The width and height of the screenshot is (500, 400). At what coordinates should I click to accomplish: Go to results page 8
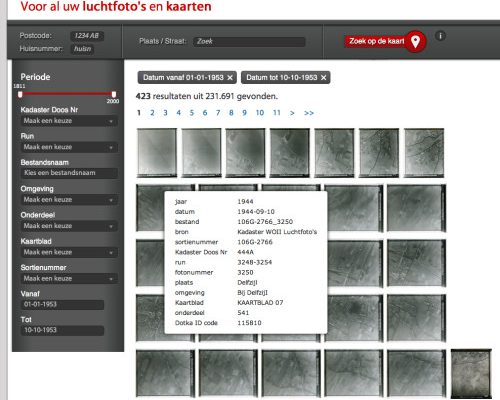coord(231,113)
